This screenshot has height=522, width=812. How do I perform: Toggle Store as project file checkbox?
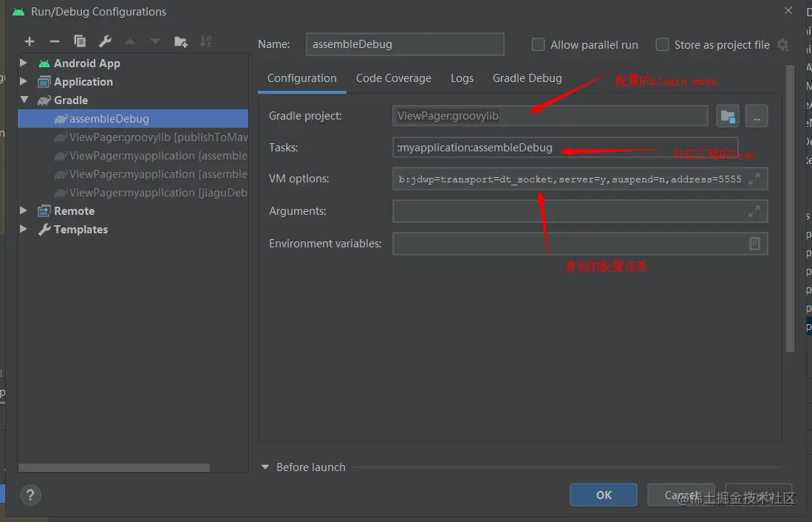(x=662, y=45)
